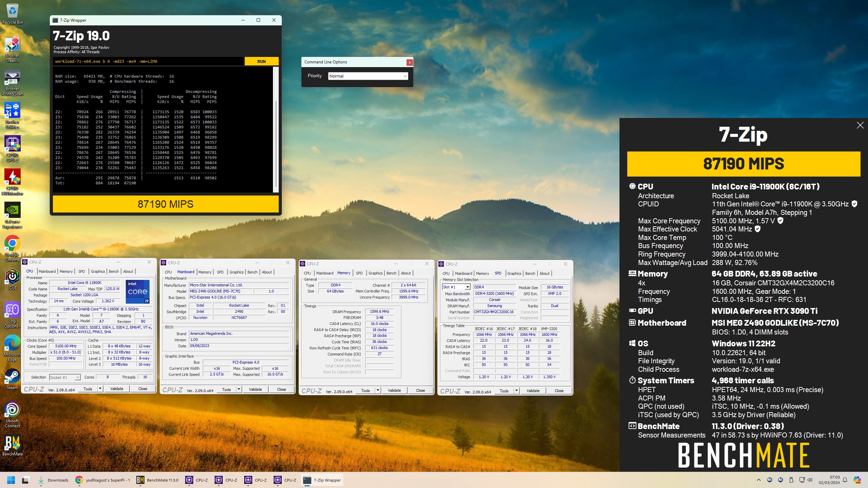Open the Windows Start menu
The height and width of the screenshot is (488, 868).
(x=11, y=480)
